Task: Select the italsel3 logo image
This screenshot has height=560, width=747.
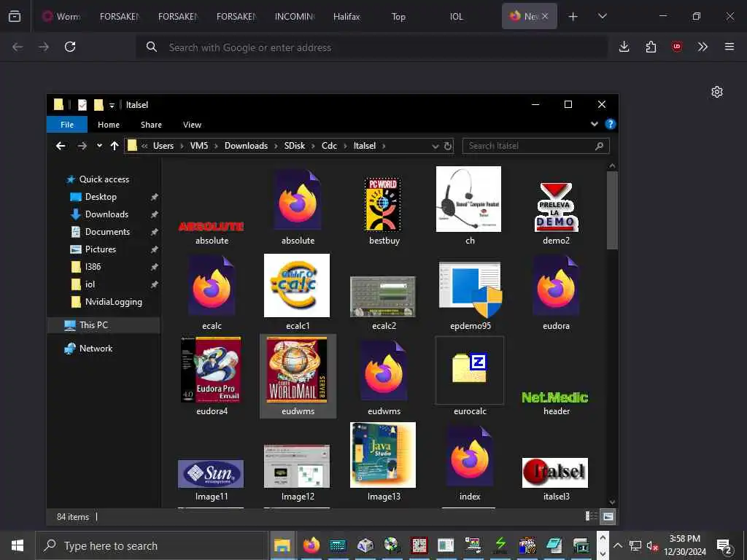Action: click(x=555, y=472)
